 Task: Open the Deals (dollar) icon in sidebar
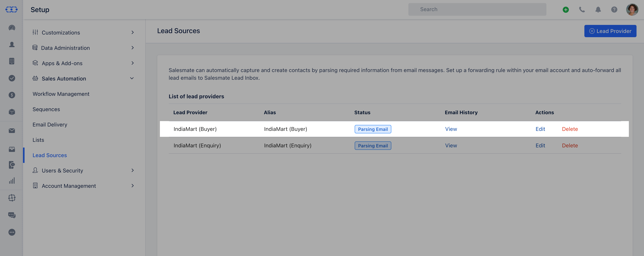(x=12, y=95)
